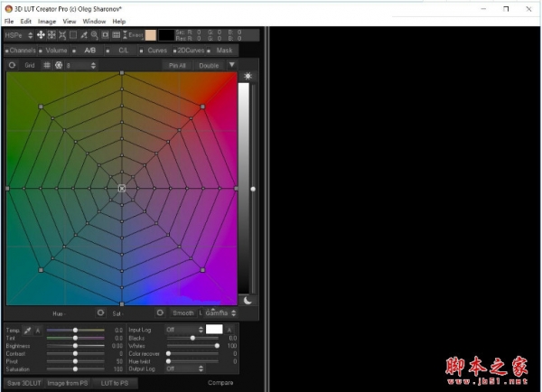
Task: Switch to the A/B tab
Action: [90, 51]
